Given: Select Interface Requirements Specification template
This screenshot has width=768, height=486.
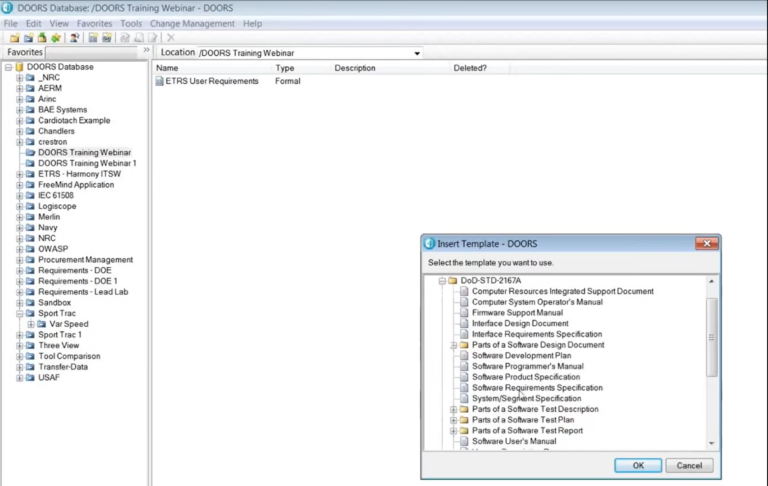Looking at the screenshot, I should (537, 334).
